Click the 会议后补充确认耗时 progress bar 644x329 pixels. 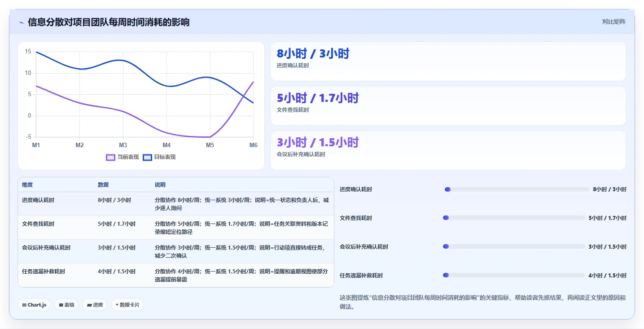(x=514, y=246)
